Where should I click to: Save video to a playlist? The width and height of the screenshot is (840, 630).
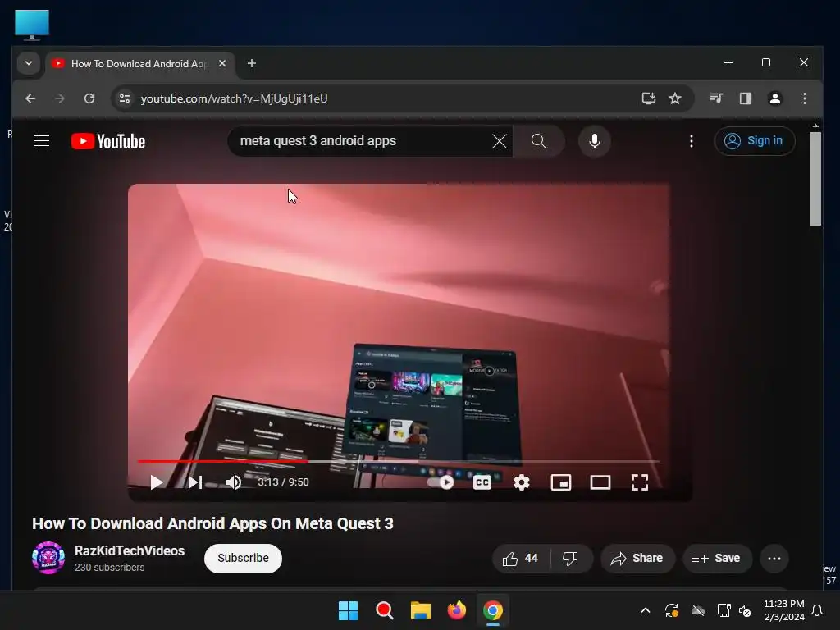pos(717,558)
